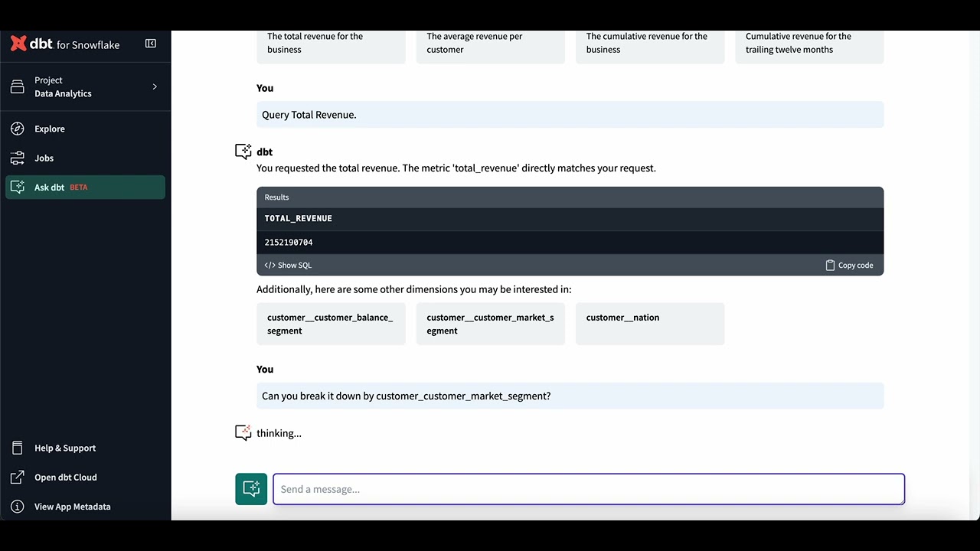This screenshot has width=980, height=551.
Task: Focus the 'Send a message...' input field
Action: pos(589,489)
